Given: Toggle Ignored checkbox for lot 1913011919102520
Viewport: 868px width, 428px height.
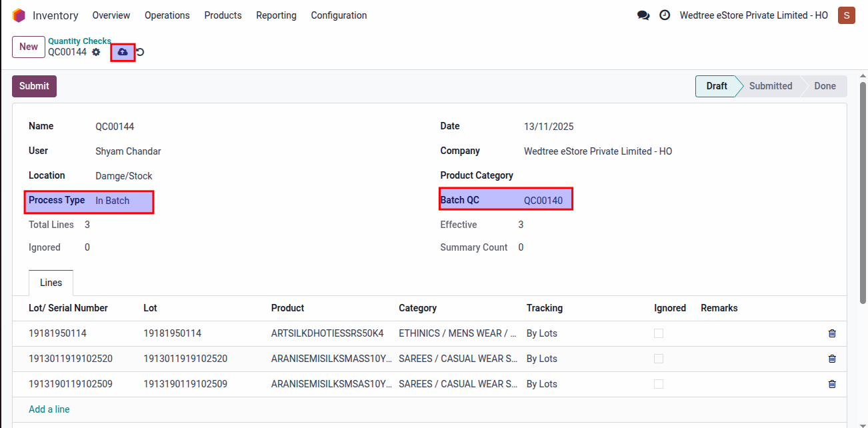Looking at the screenshot, I should click(659, 359).
